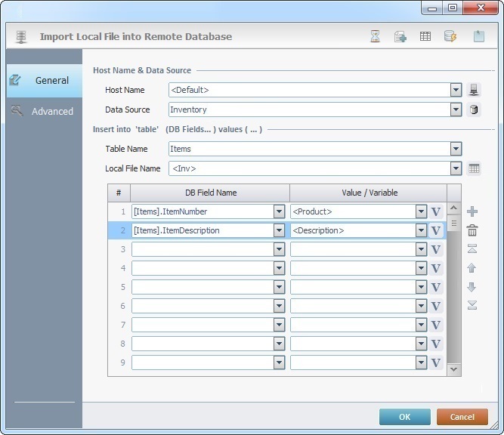Open the Data Source dropdown arrow
The height and width of the screenshot is (435, 504).
[x=456, y=110]
